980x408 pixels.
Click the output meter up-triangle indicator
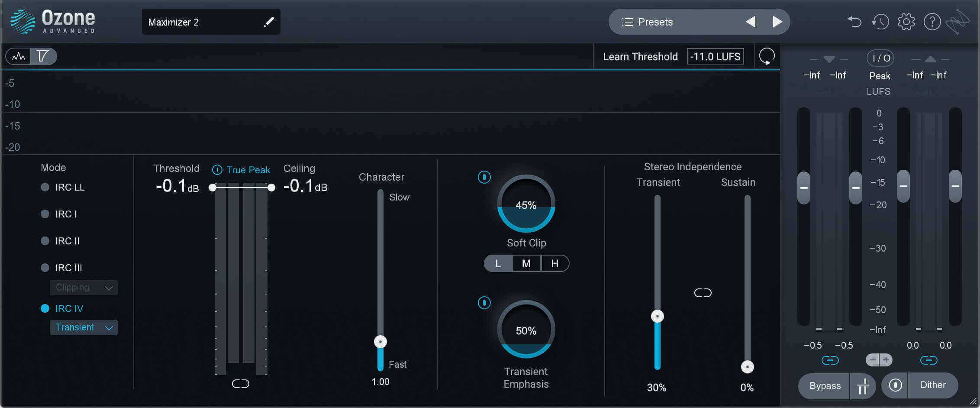pos(930,59)
